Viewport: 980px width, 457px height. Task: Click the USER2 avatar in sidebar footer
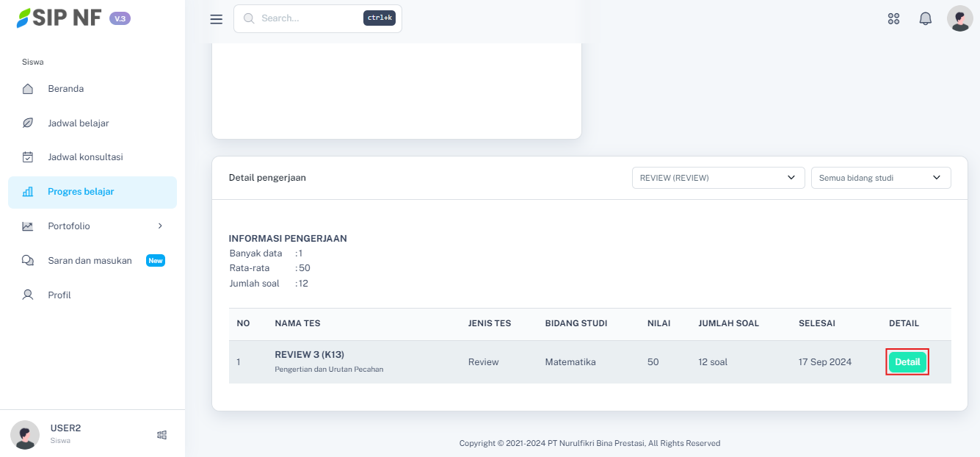[25, 435]
